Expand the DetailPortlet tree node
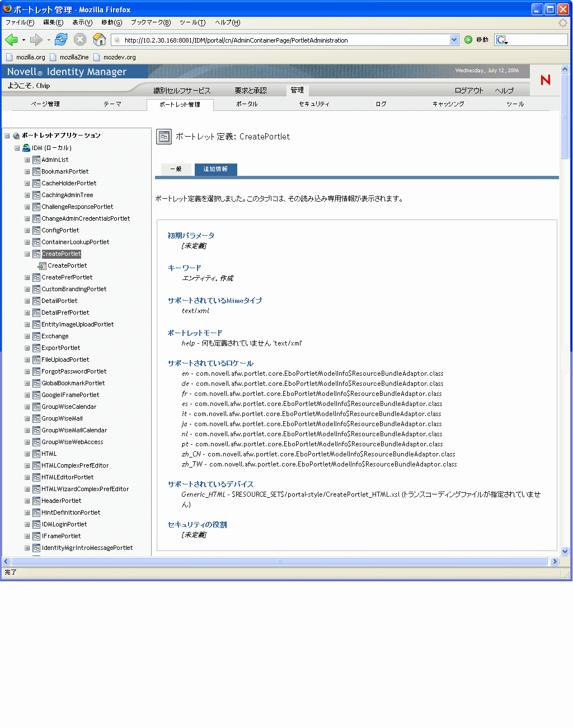 tap(27, 301)
